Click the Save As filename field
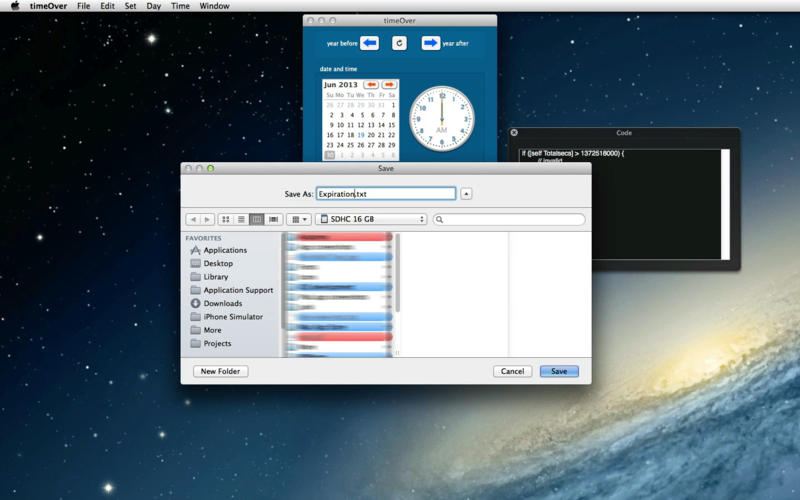The height and width of the screenshot is (500, 800). pos(386,194)
